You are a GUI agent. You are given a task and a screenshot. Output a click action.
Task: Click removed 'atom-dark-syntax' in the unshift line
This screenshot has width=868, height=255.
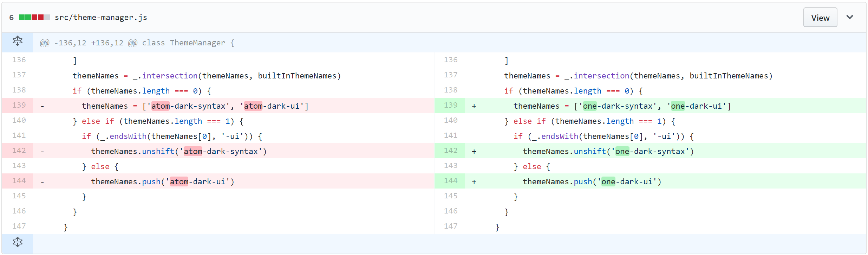pos(221,152)
